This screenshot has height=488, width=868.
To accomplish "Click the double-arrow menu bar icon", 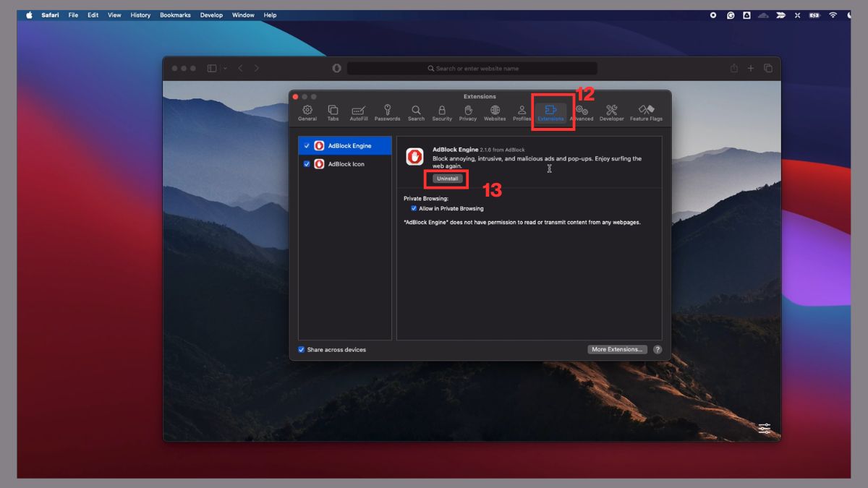I will 781,15.
